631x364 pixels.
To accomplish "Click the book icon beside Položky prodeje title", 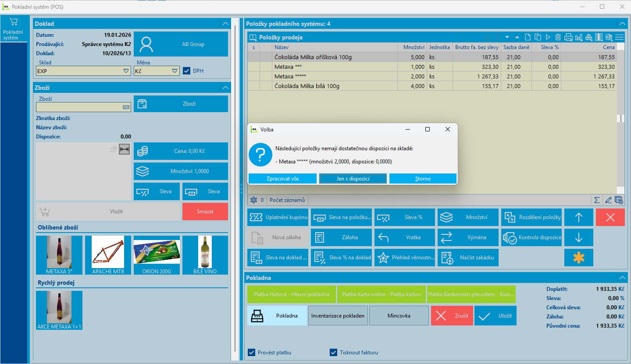I will (253, 37).
